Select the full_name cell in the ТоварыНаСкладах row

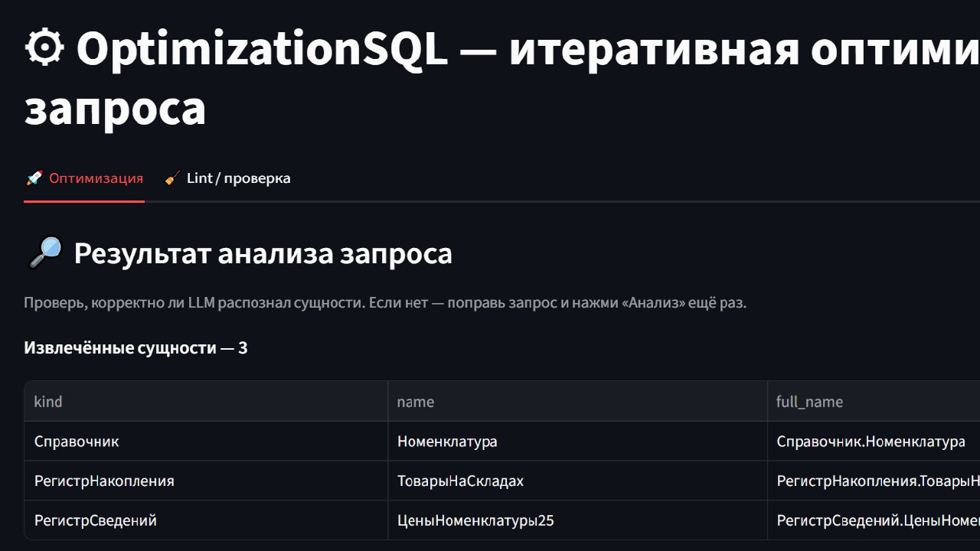(x=874, y=481)
